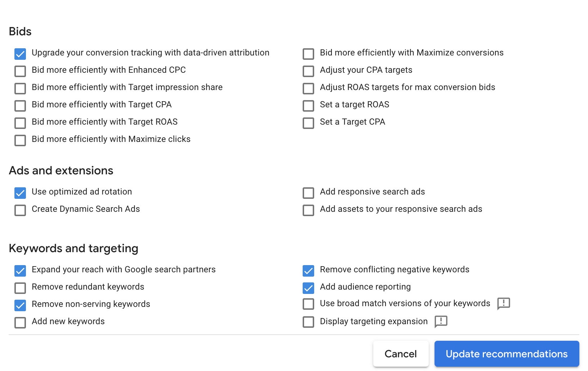Check Bid more efficiently with Maximize clicks
Screen dimensions: 588x371
20,140
